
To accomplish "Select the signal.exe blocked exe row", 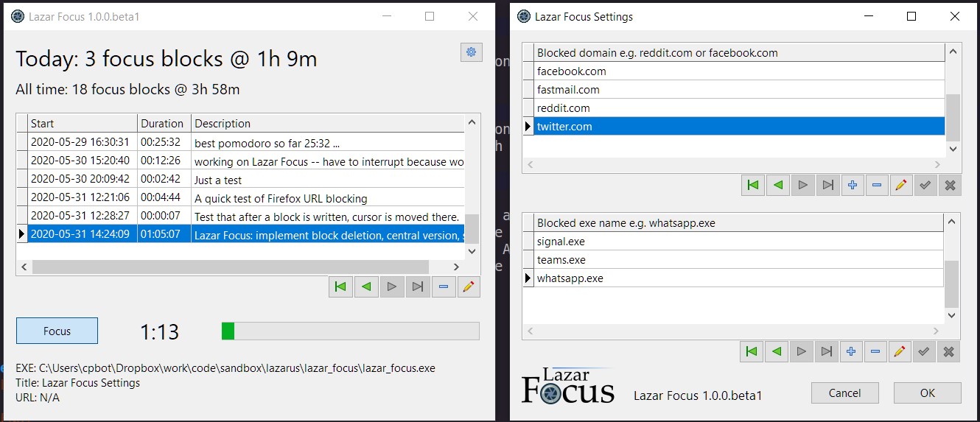I will click(738, 242).
